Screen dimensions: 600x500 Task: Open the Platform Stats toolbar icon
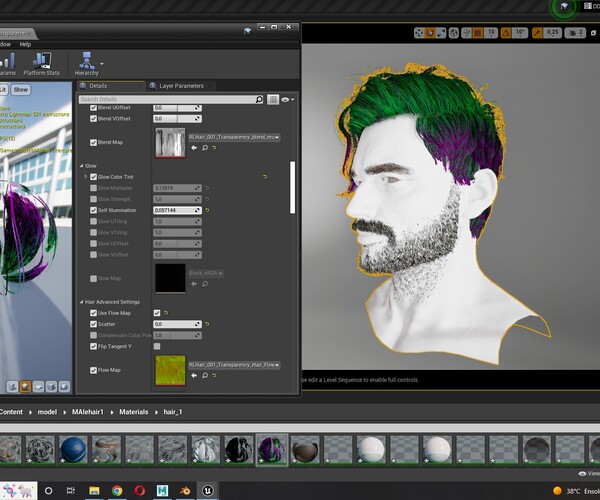pos(42,64)
